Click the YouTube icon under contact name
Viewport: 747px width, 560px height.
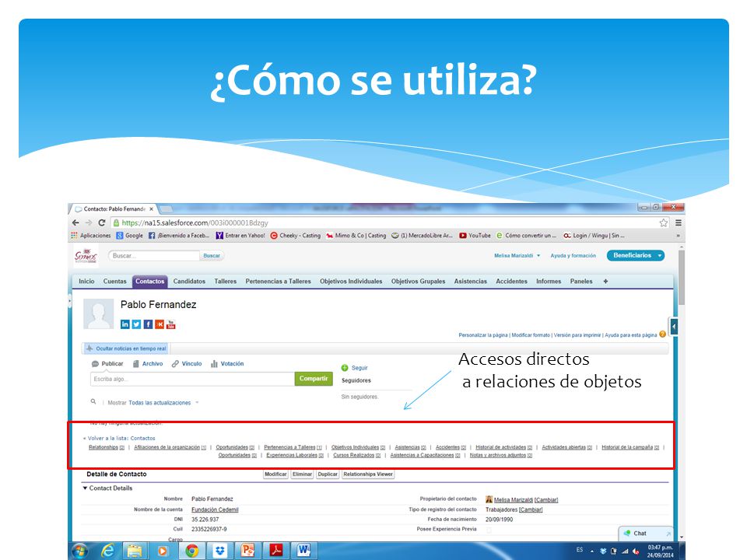click(x=171, y=324)
